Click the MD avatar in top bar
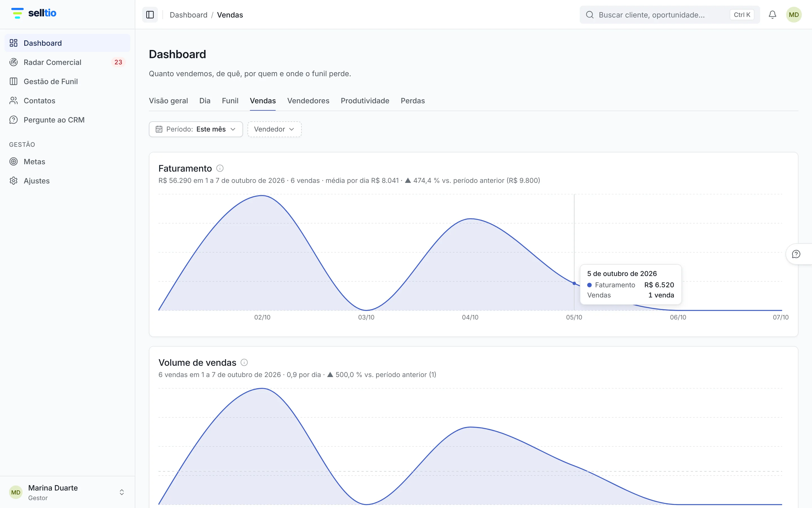This screenshot has height=508, width=812. pos(794,15)
